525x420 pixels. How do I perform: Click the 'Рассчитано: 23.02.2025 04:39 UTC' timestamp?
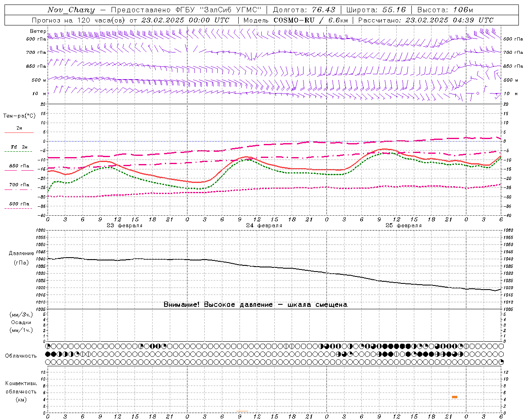tap(426, 20)
